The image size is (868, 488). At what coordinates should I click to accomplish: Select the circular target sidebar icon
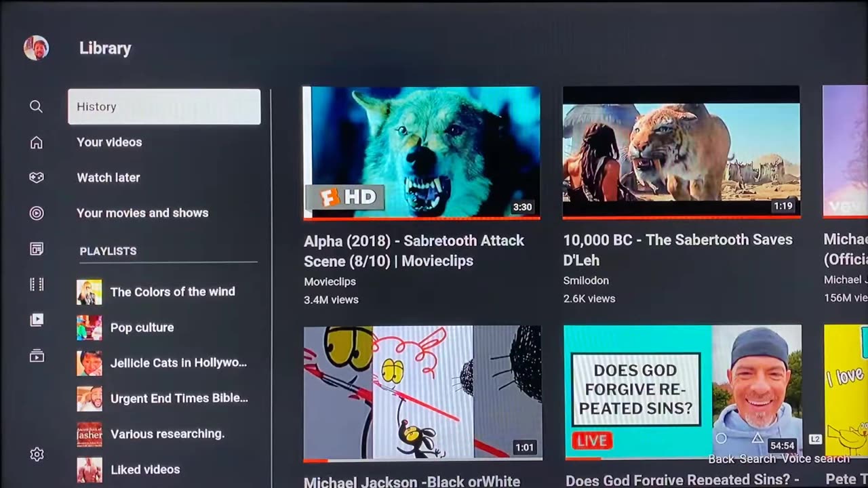[36, 213]
